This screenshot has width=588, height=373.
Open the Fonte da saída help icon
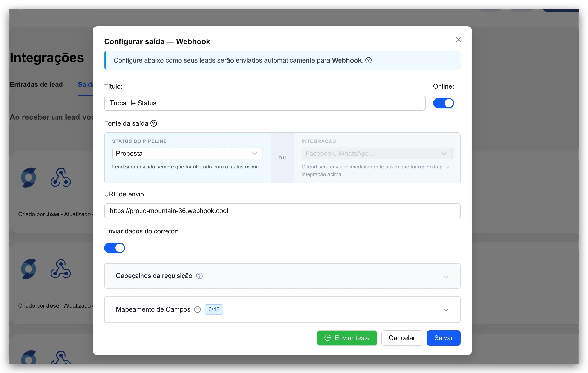point(154,123)
